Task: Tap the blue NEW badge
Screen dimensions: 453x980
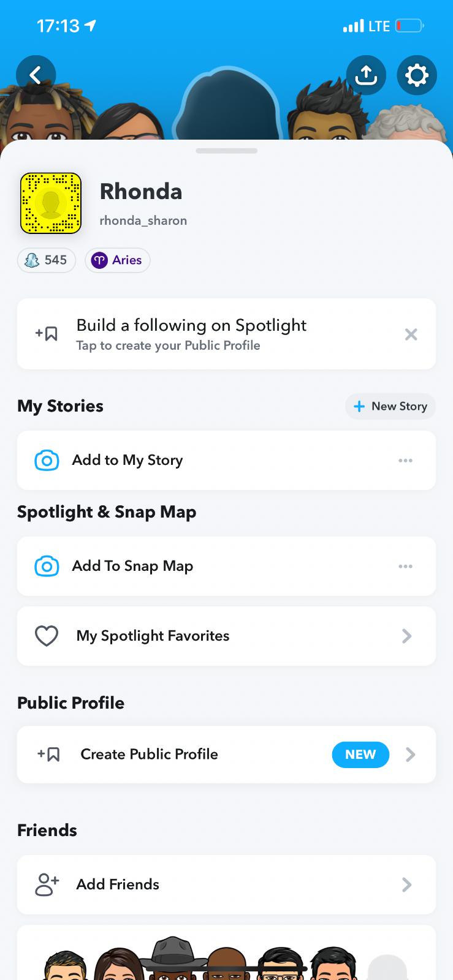Action: (360, 755)
